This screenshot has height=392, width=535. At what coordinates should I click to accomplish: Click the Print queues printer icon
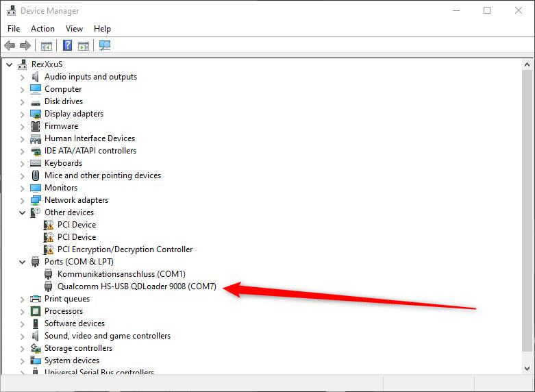pyautogui.click(x=36, y=299)
